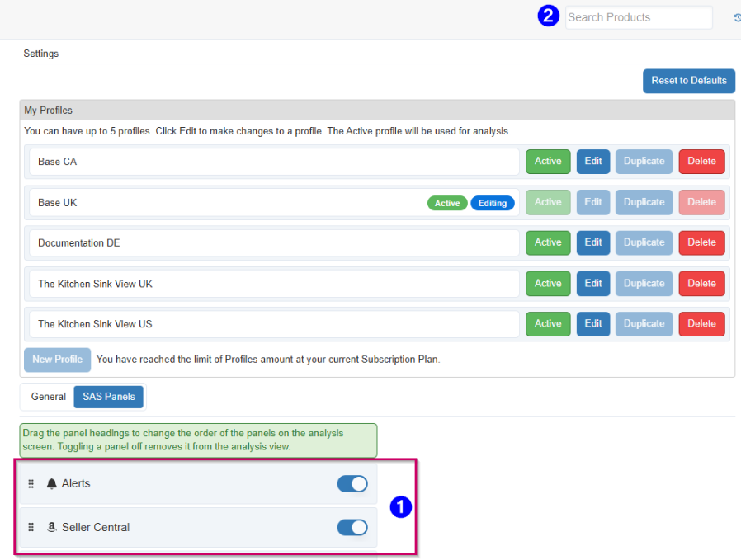Switch to the General tab
The height and width of the screenshot is (560, 741).
47,397
